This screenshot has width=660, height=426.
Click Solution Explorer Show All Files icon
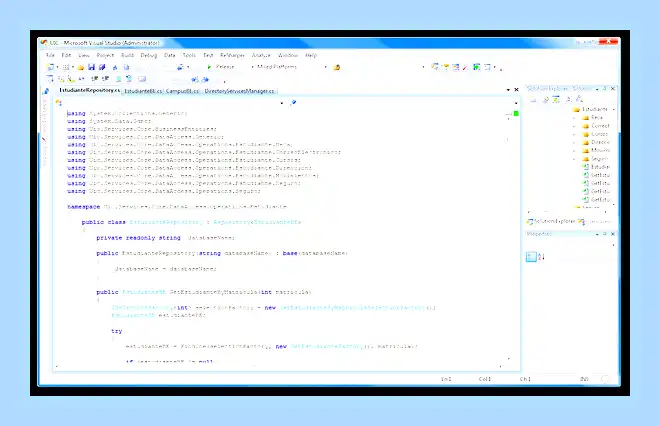pos(546,99)
